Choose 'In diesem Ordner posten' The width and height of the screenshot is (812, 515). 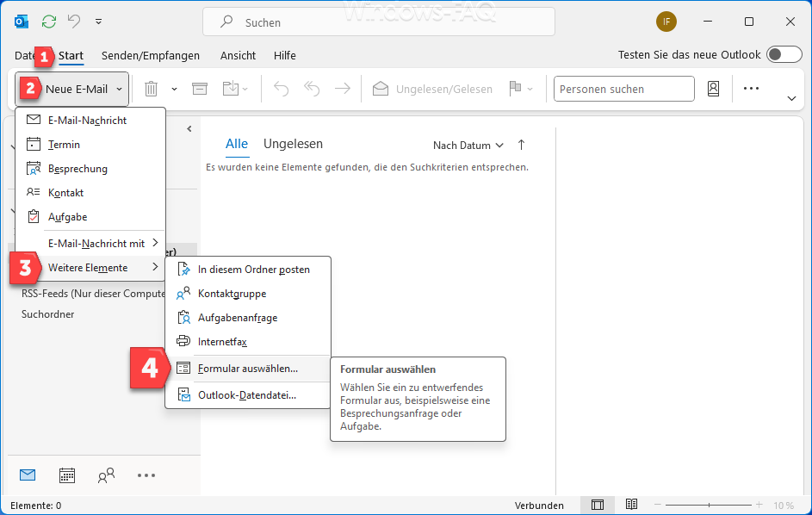tap(247, 270)
